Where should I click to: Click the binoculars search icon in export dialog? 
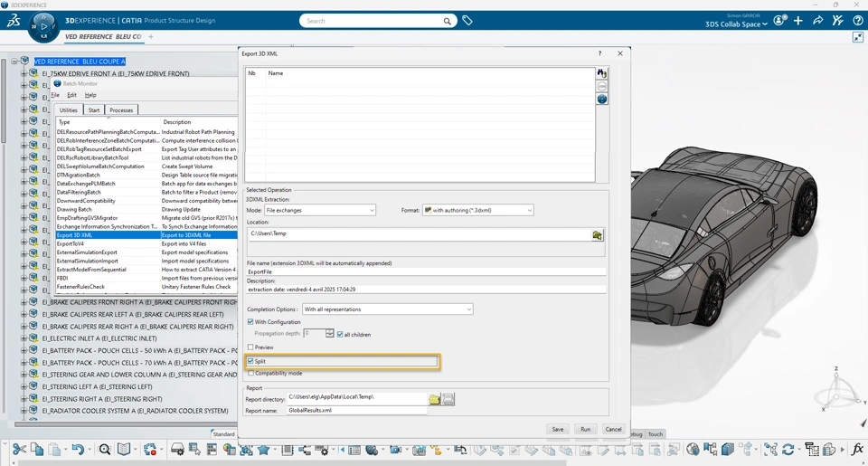point(602,73)
